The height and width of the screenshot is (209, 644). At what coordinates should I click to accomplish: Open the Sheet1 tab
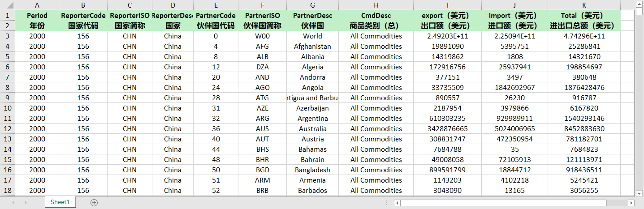(x=60, y=202)
